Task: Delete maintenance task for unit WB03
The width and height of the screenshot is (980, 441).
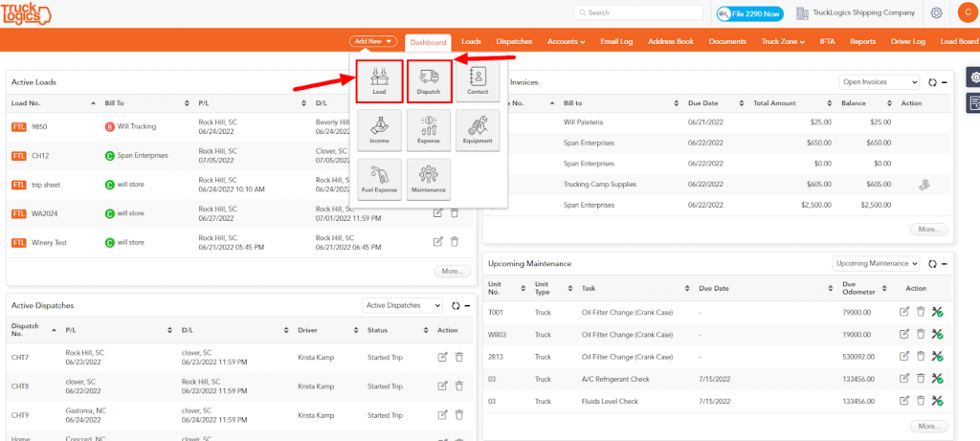Action: click(920, 334)
